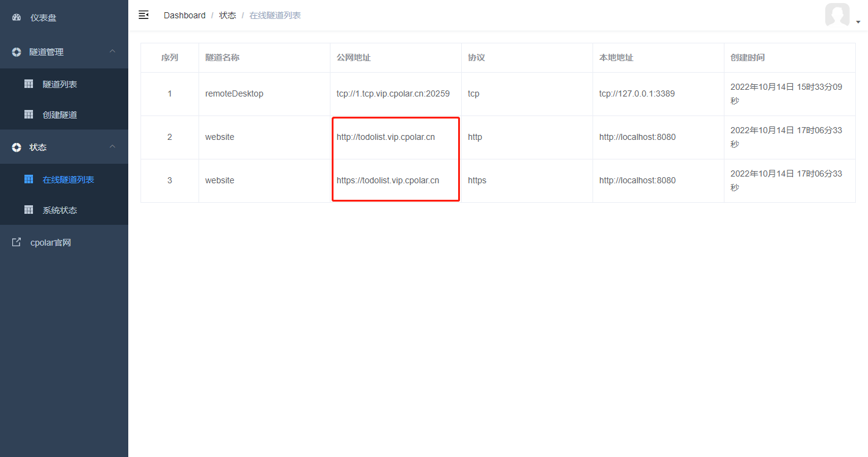Collapse the 隧道管理 menu section
The width and height of the screenshot is (868, 457).
click(112, 52)
